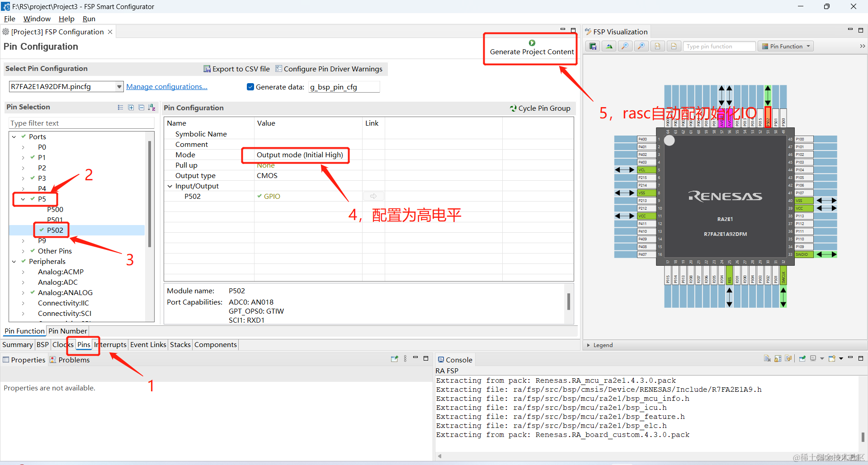Switch to the Clocks tab

tap(63, 344)
